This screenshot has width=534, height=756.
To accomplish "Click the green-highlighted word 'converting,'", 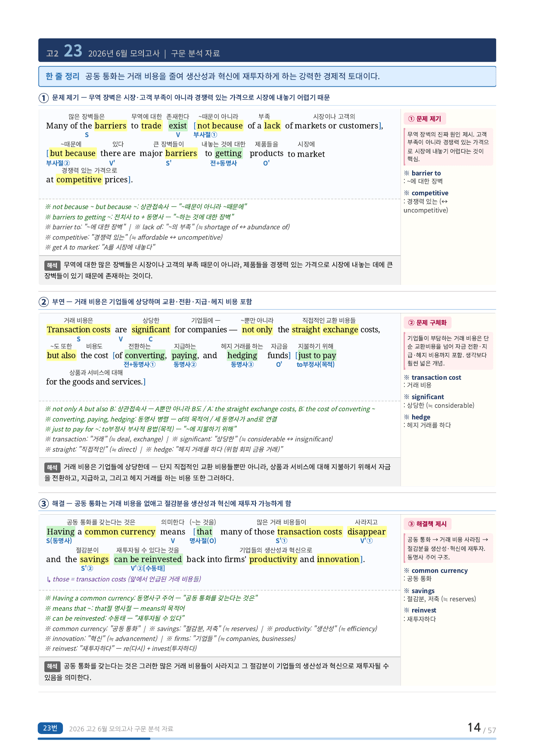I will (145, 356).
